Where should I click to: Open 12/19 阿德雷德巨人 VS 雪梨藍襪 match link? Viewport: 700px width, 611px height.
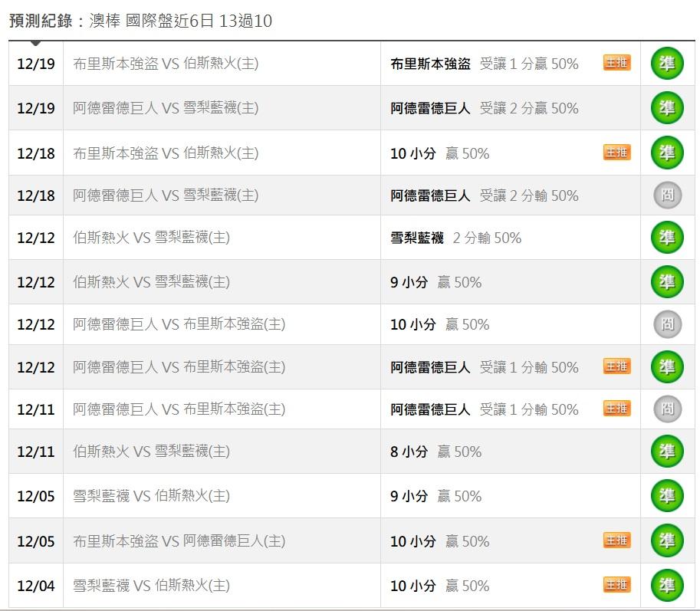pos(166,108)
